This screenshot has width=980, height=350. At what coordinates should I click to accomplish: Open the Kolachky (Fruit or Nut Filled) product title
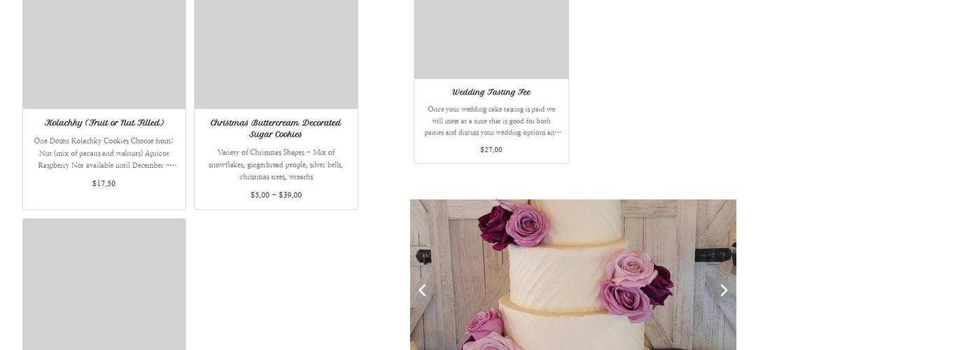point(104,122)
